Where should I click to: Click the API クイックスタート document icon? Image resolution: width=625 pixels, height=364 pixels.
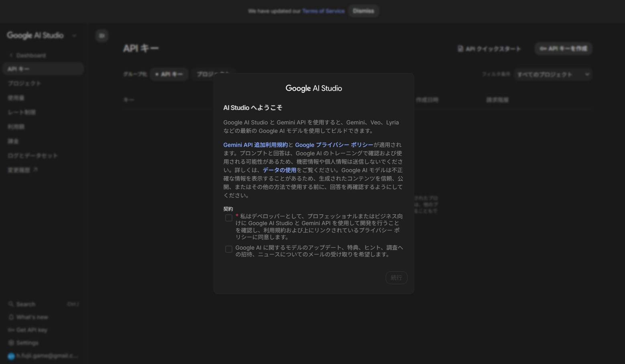point(460,49)
